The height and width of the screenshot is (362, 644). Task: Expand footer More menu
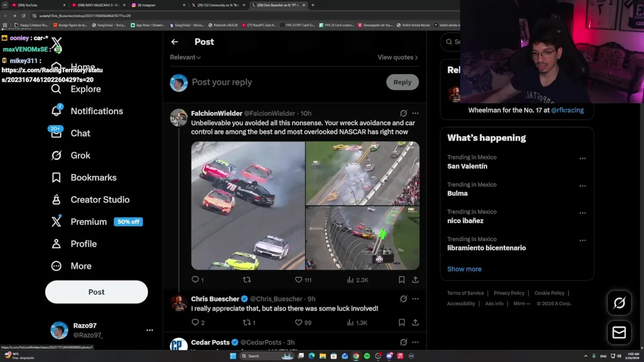(522, 304)
